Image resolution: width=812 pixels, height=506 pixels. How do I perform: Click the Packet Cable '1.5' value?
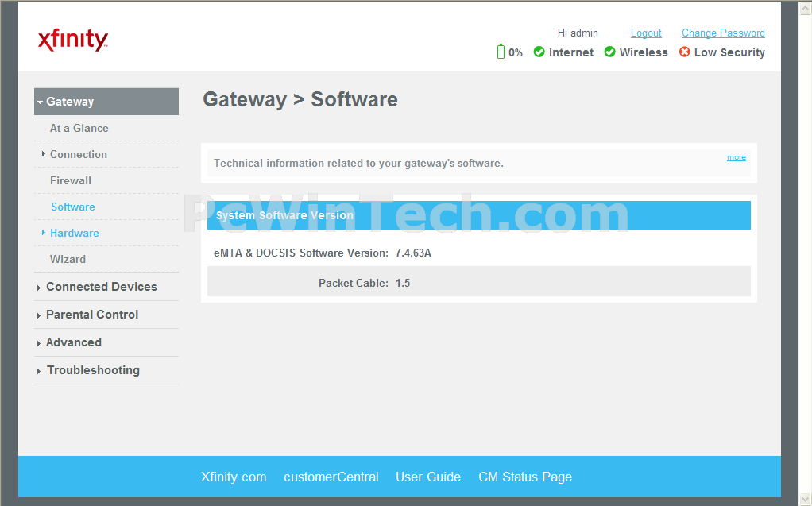click(403, 283)
